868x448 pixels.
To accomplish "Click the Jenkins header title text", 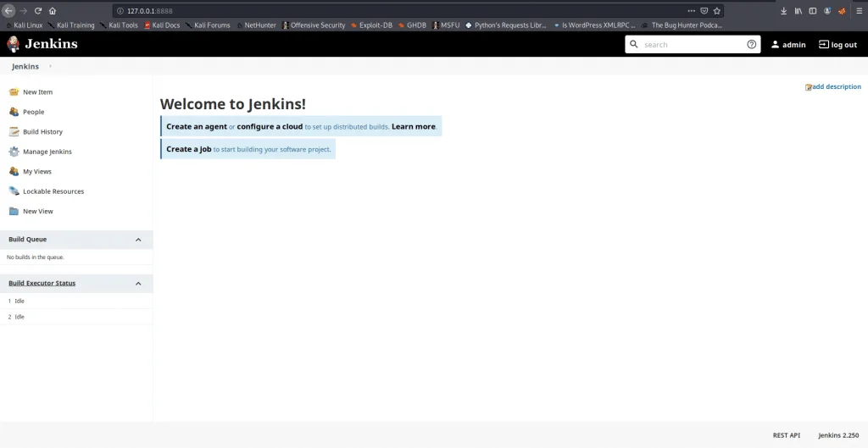I will (x=51, y=44).
